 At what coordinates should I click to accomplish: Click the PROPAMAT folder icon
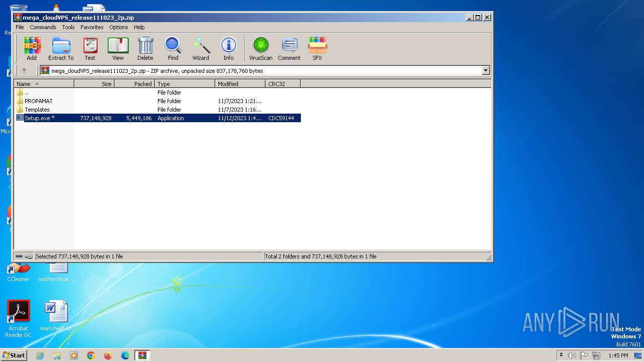pos(20,101)
